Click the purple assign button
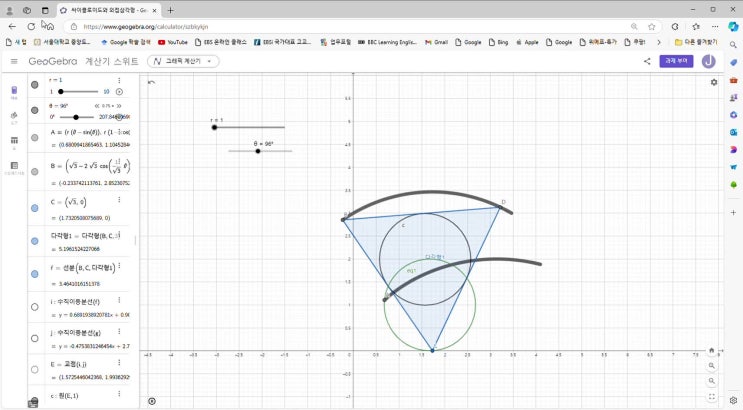Screen dimensions: 743x410 coord(676,61)
